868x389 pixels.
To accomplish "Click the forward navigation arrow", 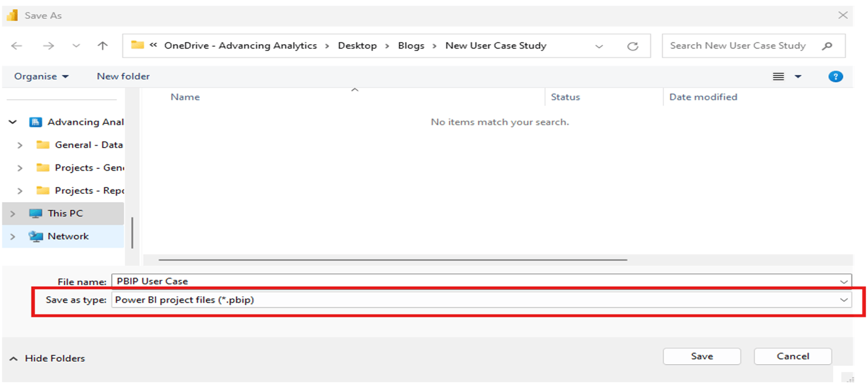I will coord(49,46).
